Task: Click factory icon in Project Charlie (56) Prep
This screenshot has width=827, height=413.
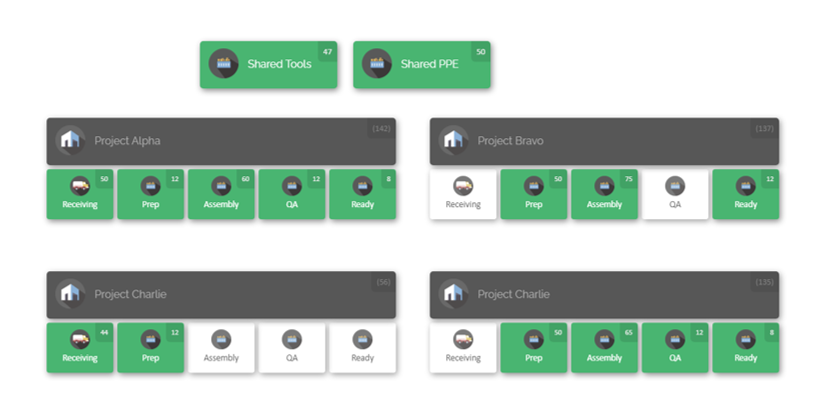Action: point(150,339)
